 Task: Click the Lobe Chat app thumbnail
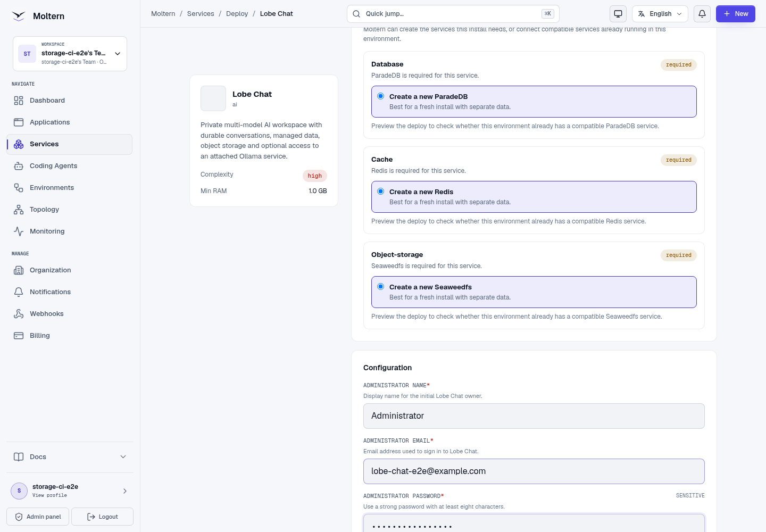(x=213, y=98)
